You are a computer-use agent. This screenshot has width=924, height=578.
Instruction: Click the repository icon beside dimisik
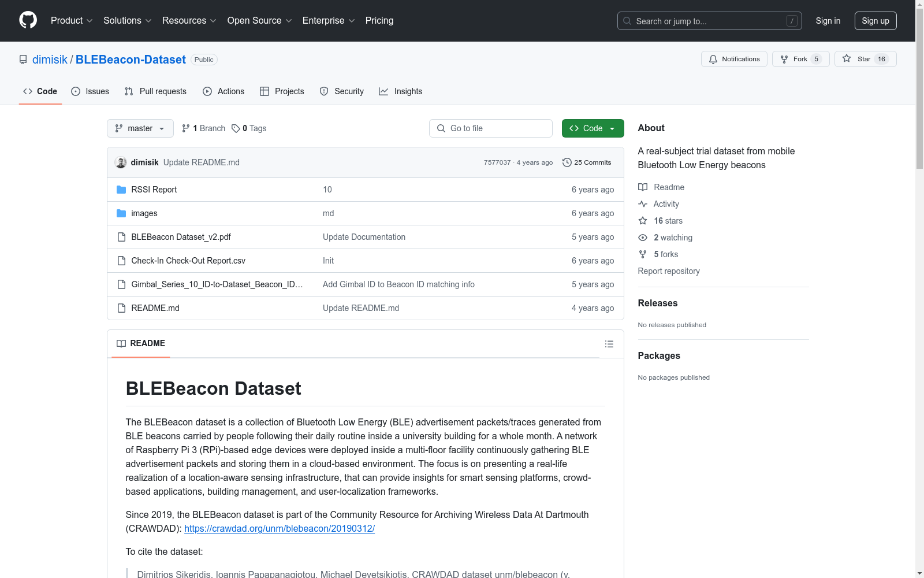pyautogui.click(x=23, y=60)
